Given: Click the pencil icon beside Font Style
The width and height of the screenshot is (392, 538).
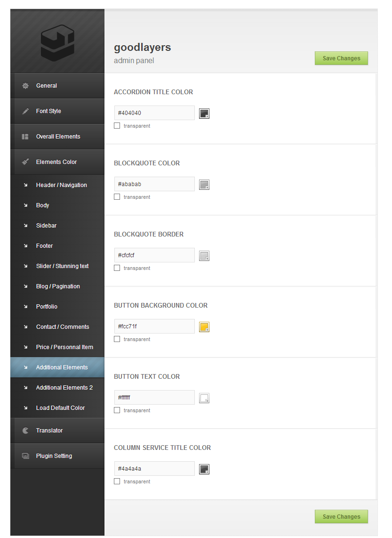Looking at the screenshot, I should 25,111.
